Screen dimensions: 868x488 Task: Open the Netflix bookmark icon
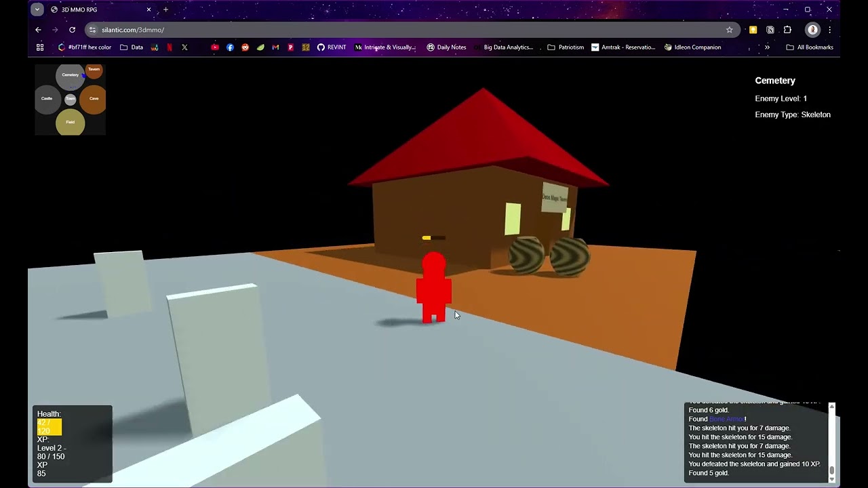(170, 47)
